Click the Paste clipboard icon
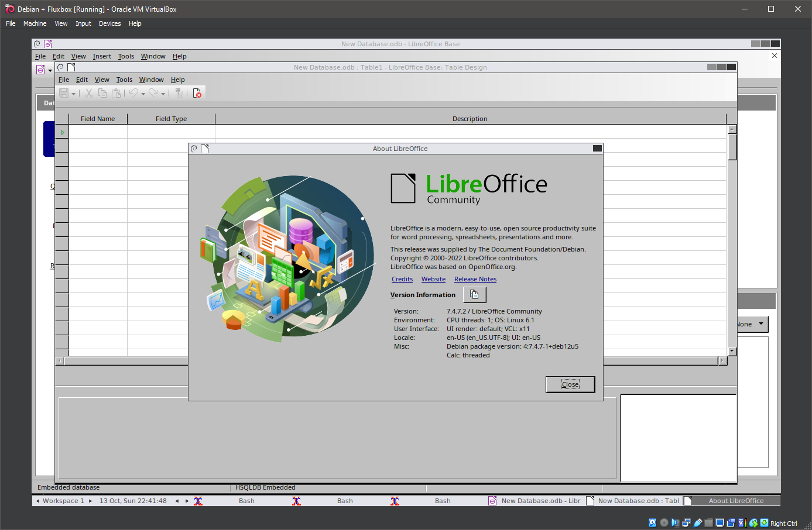This screenshot has height=530, width=812. pyautogui.click(x=117, y=93)
